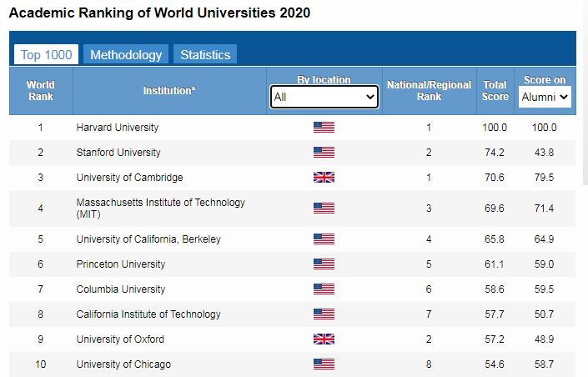Click Cambridge's total score 70.6
The image size is (588, 377).
point(495,178)
